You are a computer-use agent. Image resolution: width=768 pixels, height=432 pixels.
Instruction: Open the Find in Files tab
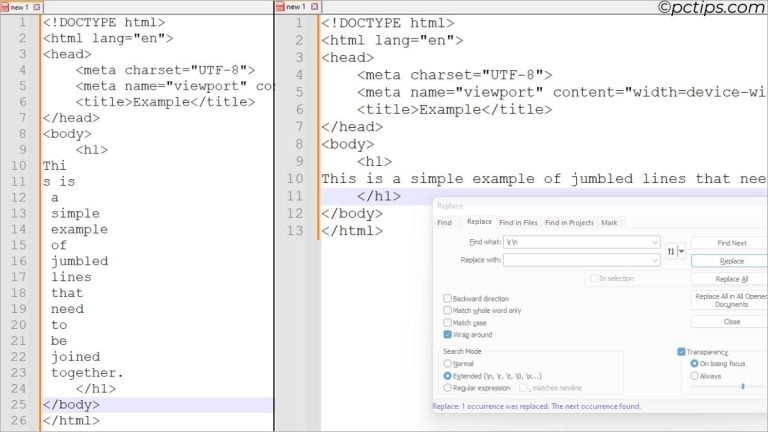[518, 222]
